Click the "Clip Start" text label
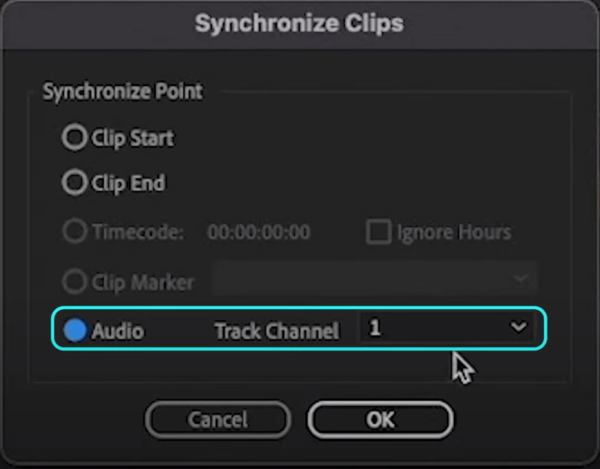600x469 pixels. pos(133,138)
